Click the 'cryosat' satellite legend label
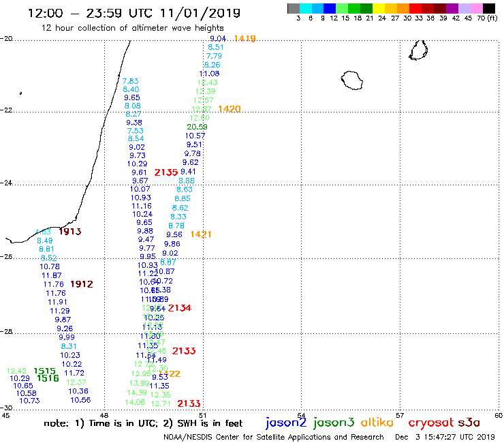 pos(431,423)
